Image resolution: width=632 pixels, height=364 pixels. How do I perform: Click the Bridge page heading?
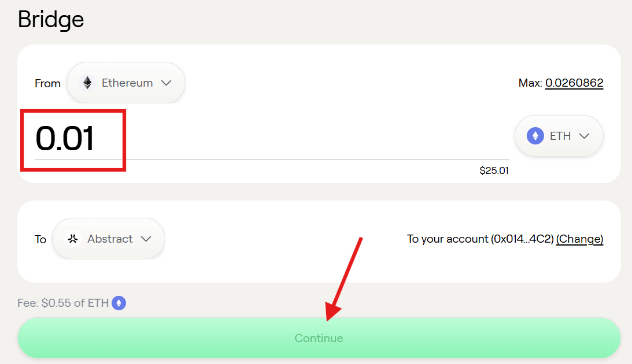tap(51, 19)
